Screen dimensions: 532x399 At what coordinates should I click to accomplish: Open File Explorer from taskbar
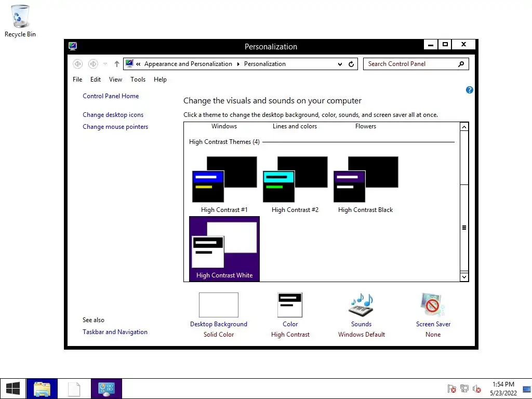pos(42,389)
